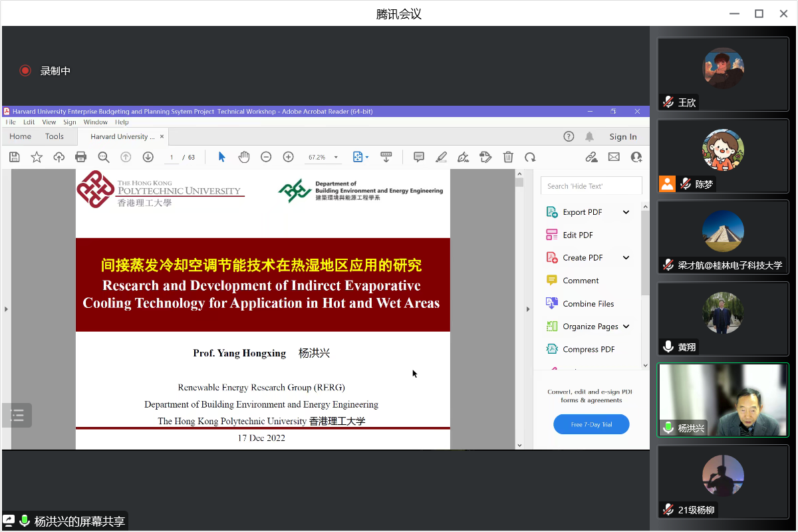This screenshot has width=798, height=532.
Task: Open the notifications bell icon
Action: tap(589, 136)
